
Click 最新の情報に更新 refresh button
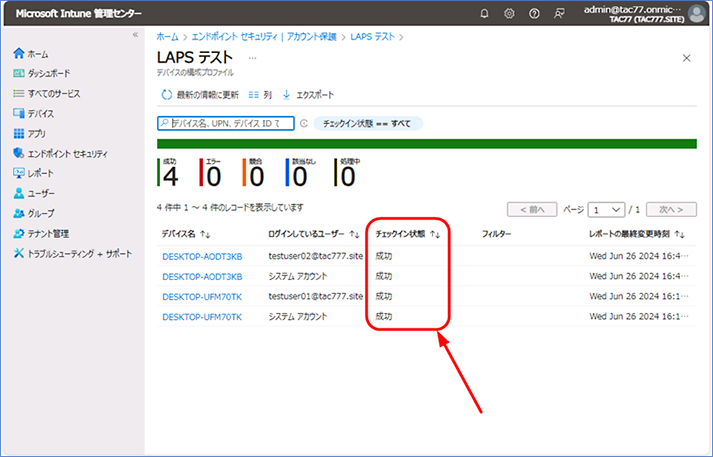[200, 95]
